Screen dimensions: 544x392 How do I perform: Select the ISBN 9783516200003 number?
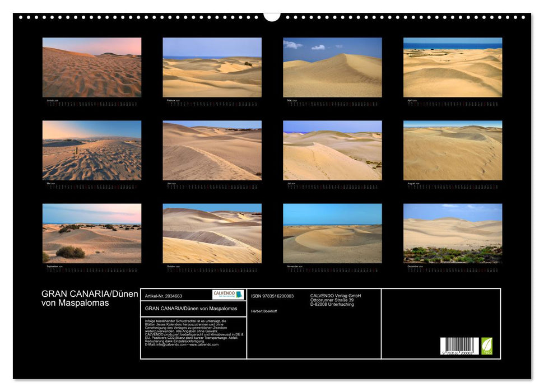[272, 296]
